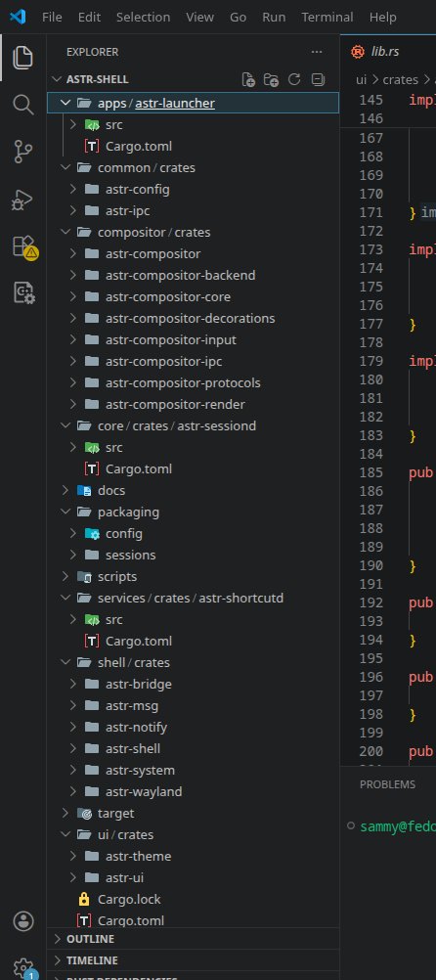The width and height of the screenshot is (436, 980).
Task: Open the Edit menu
Action: pos(89,17)
